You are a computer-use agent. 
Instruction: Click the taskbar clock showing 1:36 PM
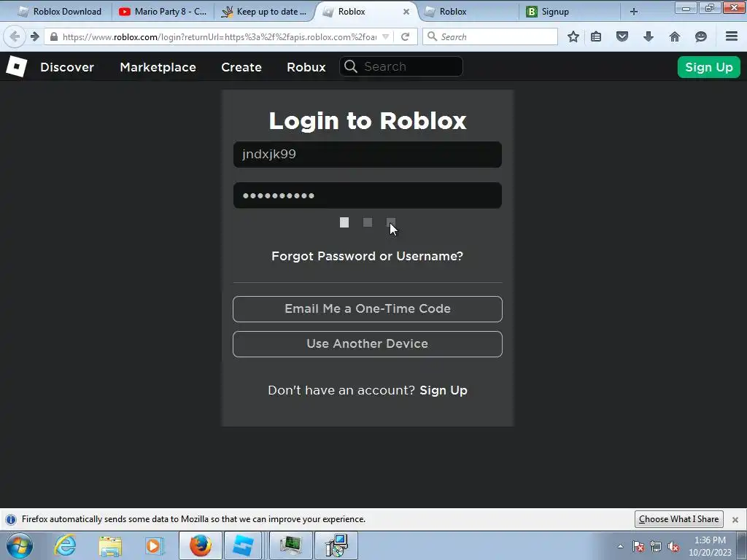[x=710, y=546]
